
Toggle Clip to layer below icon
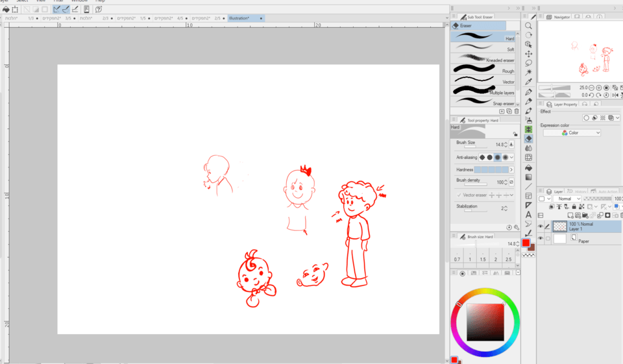click(x=552, y=206)
